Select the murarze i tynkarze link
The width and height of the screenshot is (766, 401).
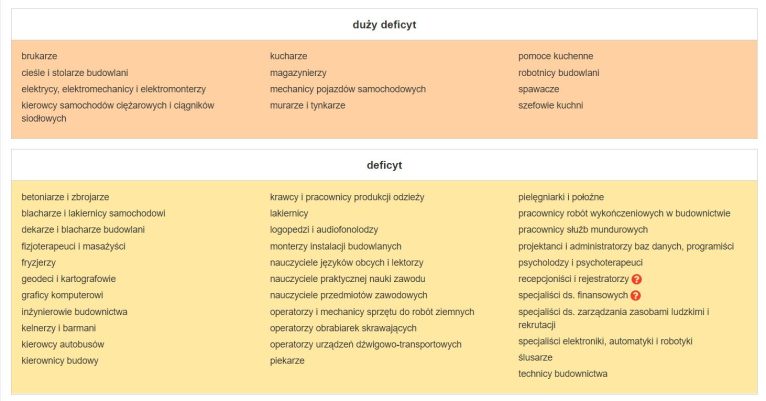307,105
